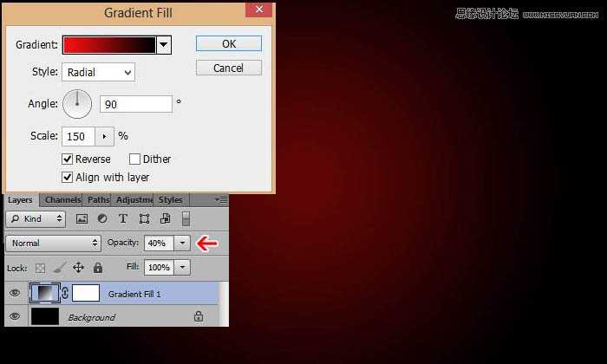The image size is (607, 364).
Task: Click the red-to-black gradient swatch
Action: point(109,45)
